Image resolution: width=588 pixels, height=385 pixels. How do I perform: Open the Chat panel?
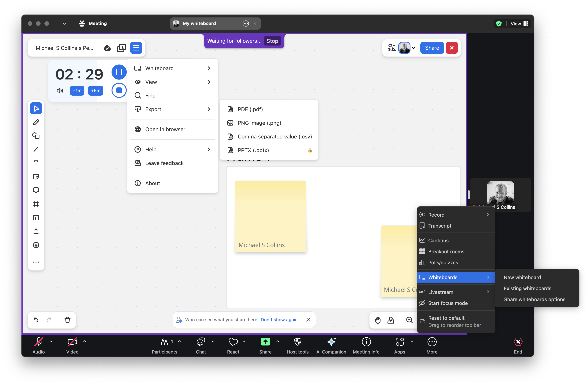tap(201, 345)
